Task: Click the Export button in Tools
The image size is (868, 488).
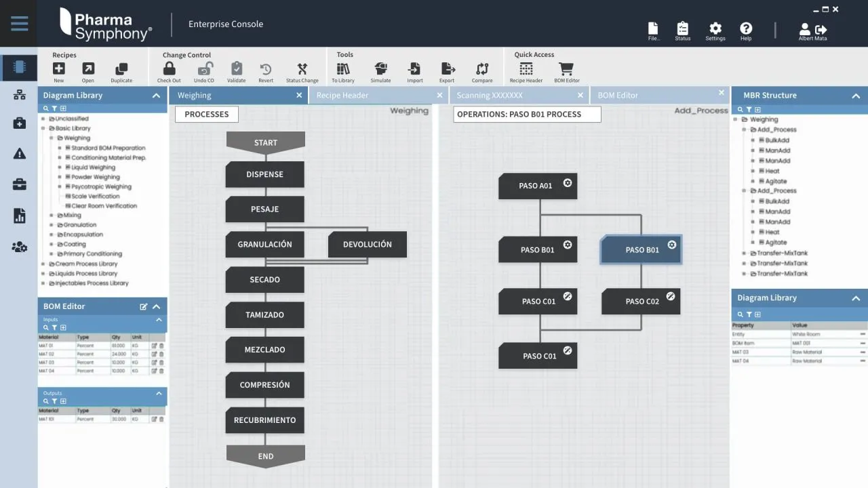Action: click(448, 68)
